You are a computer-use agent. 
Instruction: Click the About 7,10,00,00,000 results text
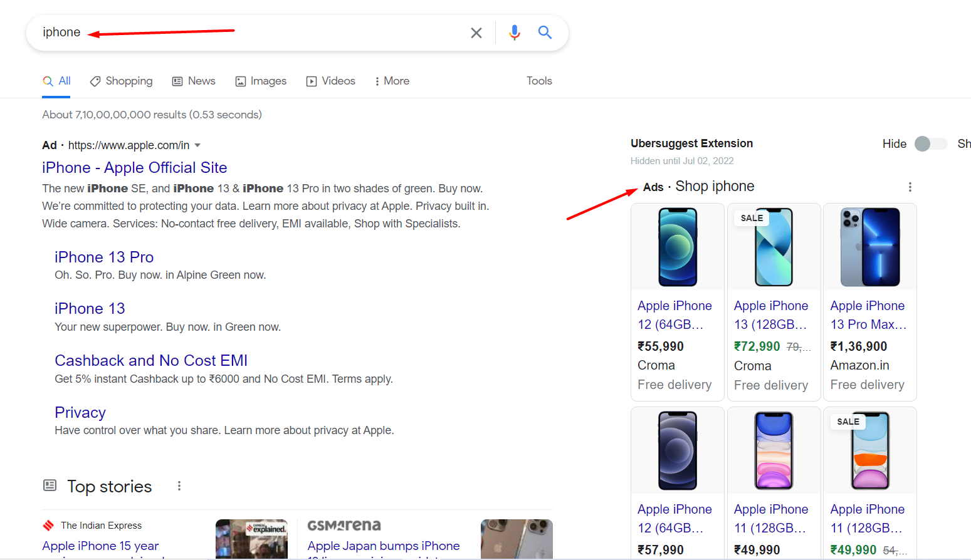click(x=152, y=115)
